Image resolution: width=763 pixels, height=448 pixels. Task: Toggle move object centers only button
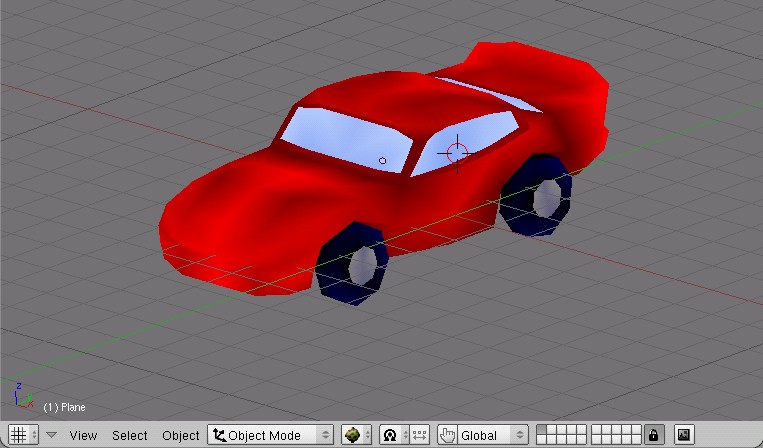pyautogui.click(x=419, y=435)
